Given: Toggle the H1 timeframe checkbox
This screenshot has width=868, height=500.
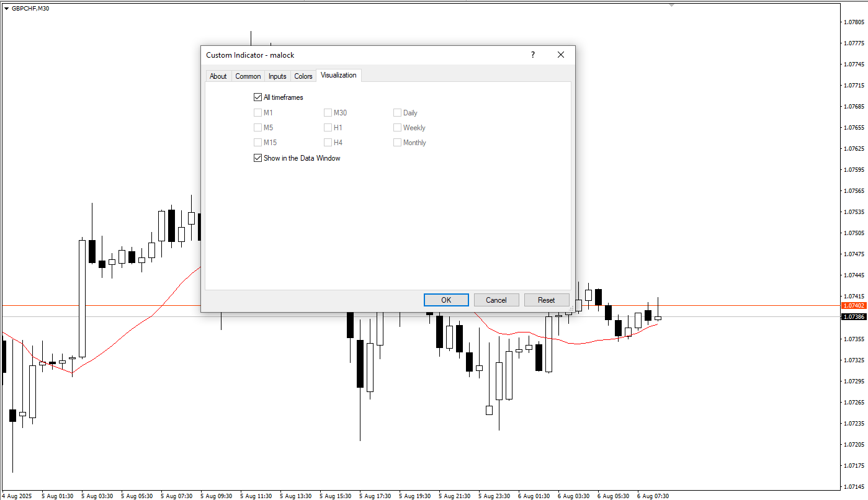Looking at the screenshot, I should (328, 128).
